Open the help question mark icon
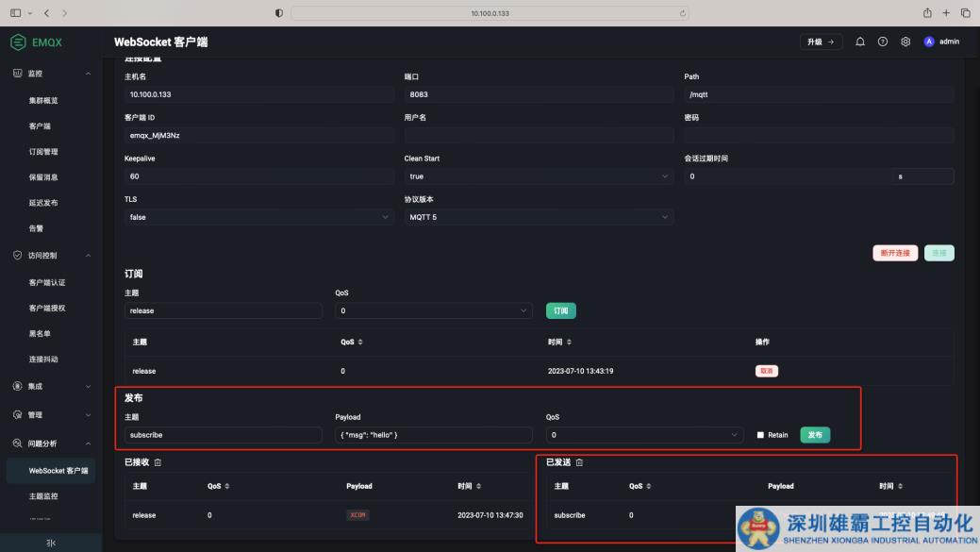 tap(883, 42)
